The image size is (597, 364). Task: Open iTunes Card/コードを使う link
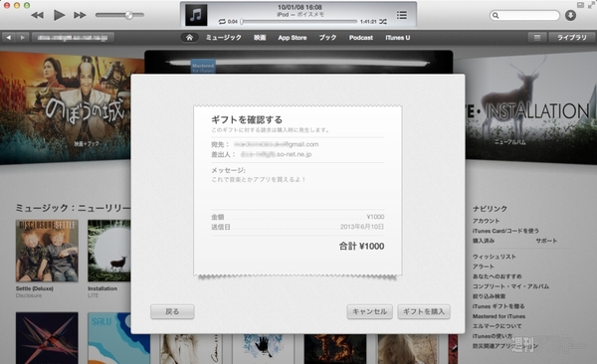[505, 231]
